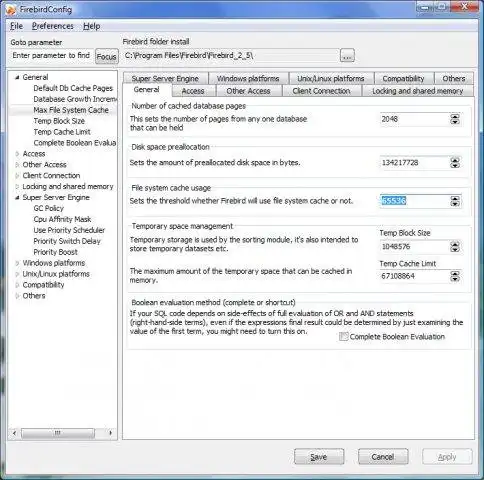Screen dimensions: 484x480
Task: Expand the Windows platforms tree node
Action: 17,263
